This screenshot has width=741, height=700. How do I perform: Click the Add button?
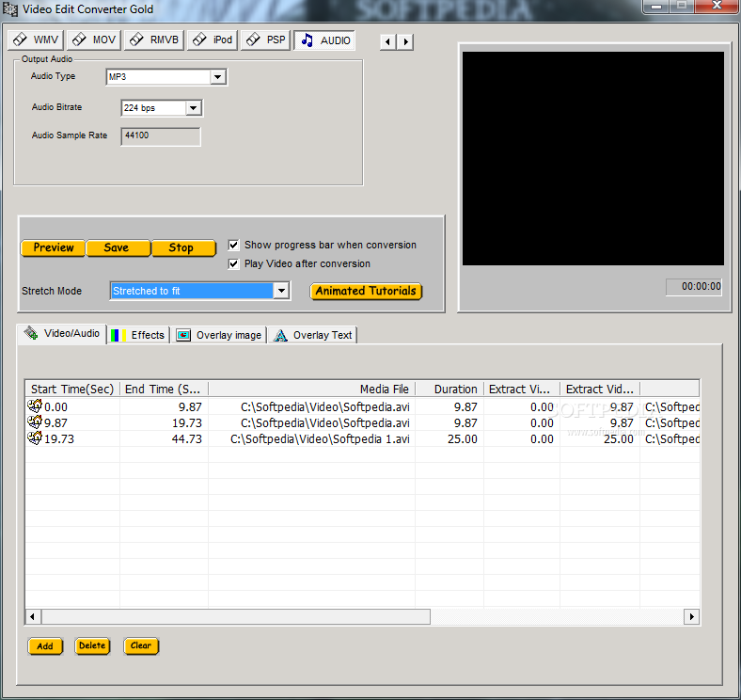point(45,646)
